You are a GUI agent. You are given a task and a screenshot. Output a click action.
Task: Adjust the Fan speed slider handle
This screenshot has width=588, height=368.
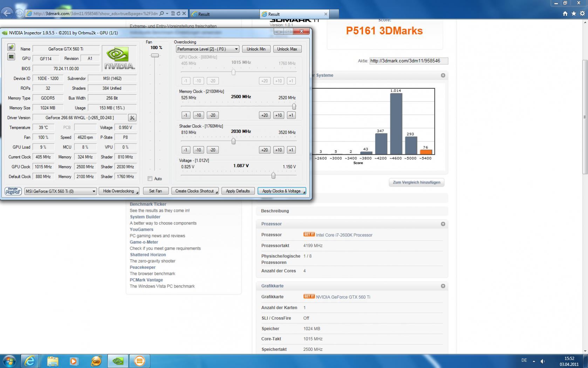tap(155, 55)
